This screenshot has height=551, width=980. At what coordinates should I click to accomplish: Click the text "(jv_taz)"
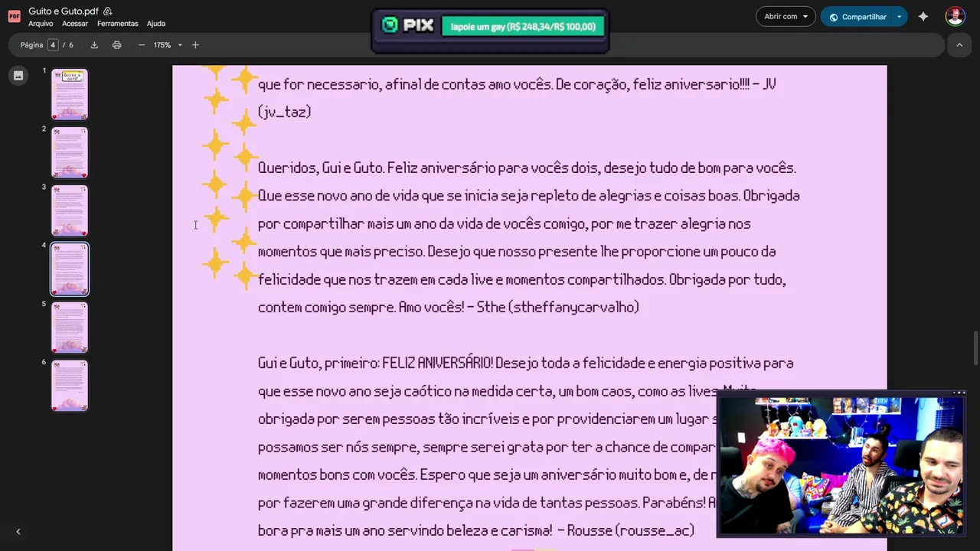285,112
